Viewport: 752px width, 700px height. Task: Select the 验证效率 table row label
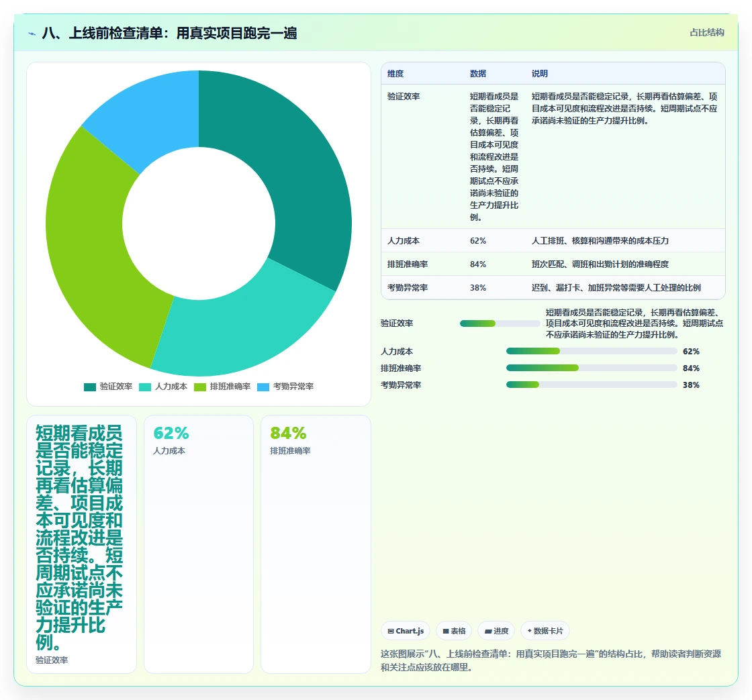(404, 97)
